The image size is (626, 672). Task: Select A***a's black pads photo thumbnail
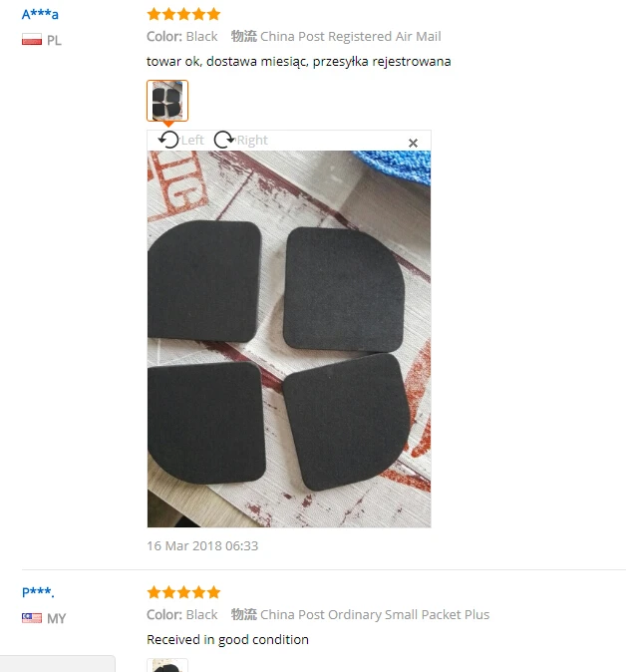click(167, 101)
